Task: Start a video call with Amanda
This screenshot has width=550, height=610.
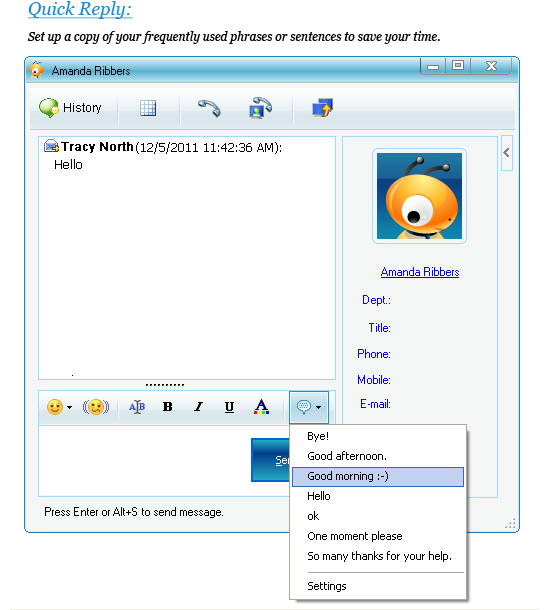Action: (260, 107)
